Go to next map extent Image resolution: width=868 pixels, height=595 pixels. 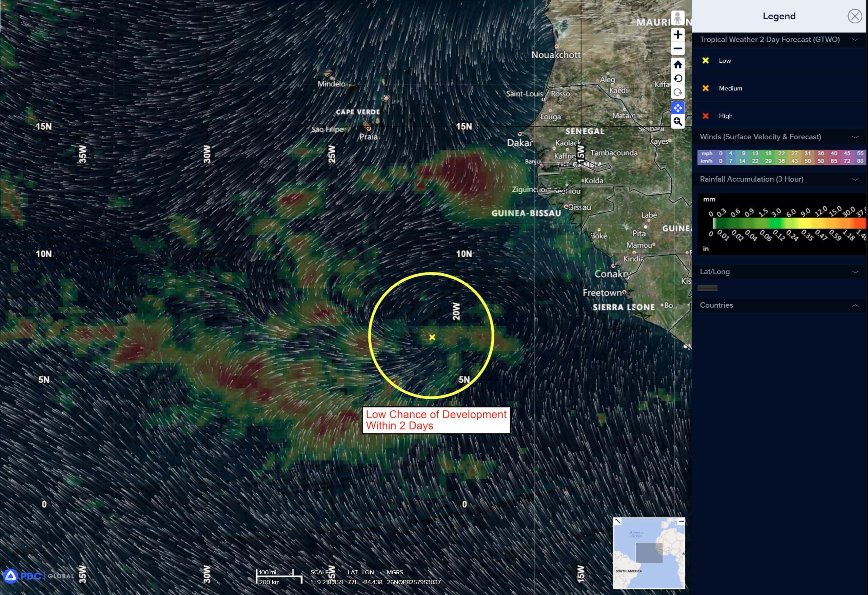point(677,92)
